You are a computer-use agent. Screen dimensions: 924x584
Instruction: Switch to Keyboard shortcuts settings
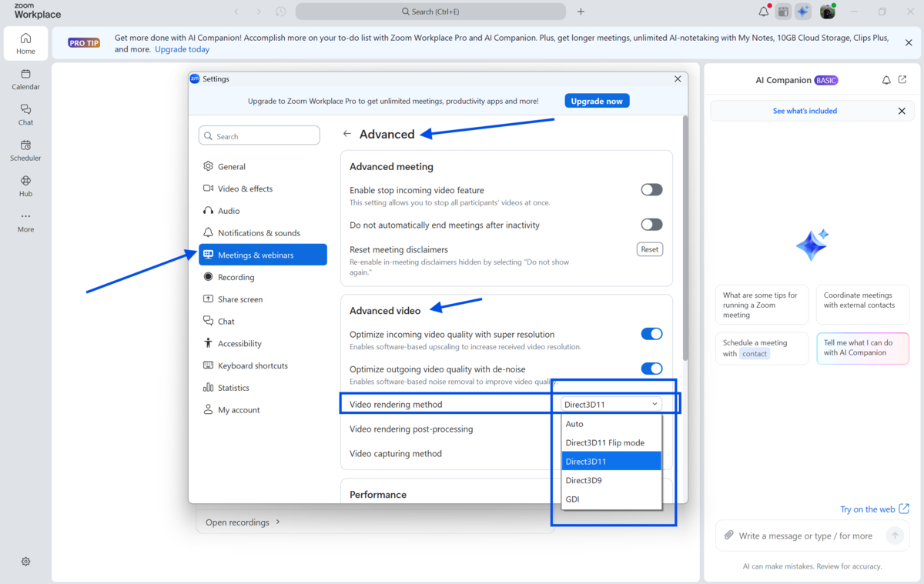click(x=253, y=365)
